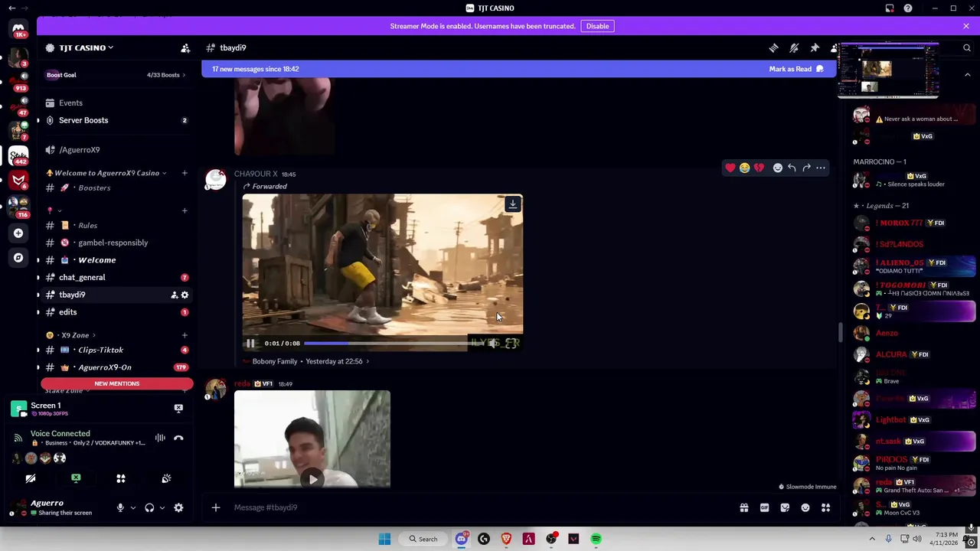React with laughing tears emoji

(744, 168)
